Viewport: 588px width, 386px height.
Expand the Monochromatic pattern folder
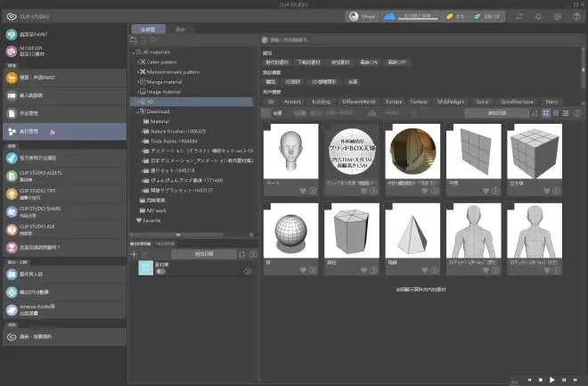138,71
